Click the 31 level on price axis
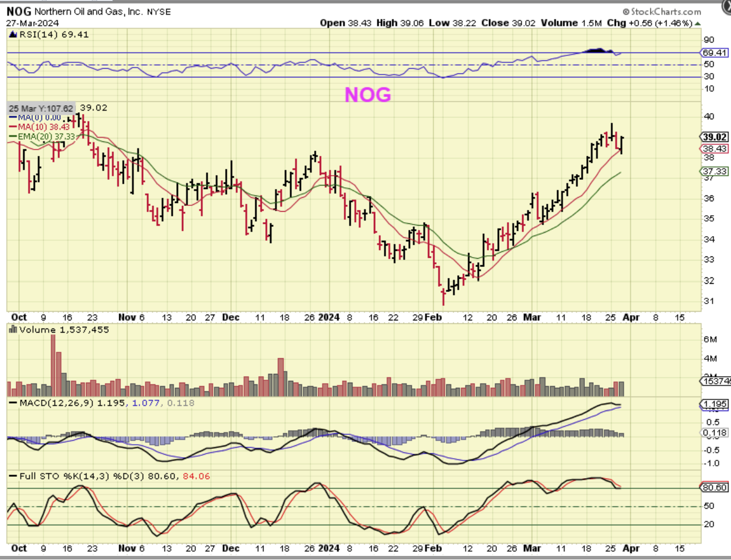 (709, 301)
